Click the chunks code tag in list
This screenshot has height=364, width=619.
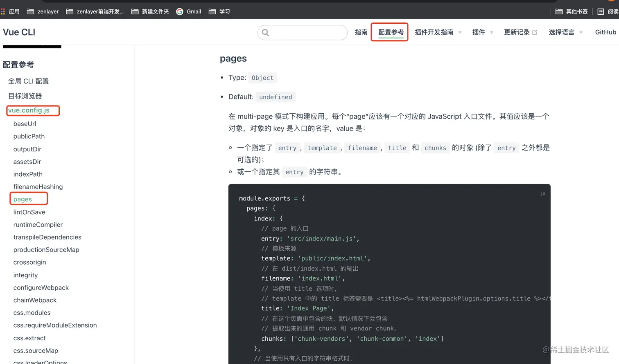click(435, 148)
